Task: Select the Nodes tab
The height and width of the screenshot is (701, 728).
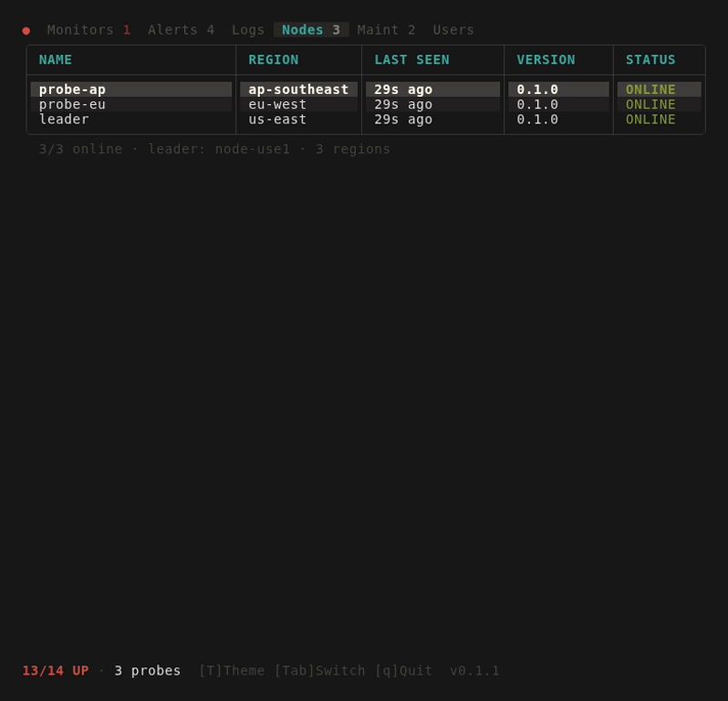Action: (311, 30)
